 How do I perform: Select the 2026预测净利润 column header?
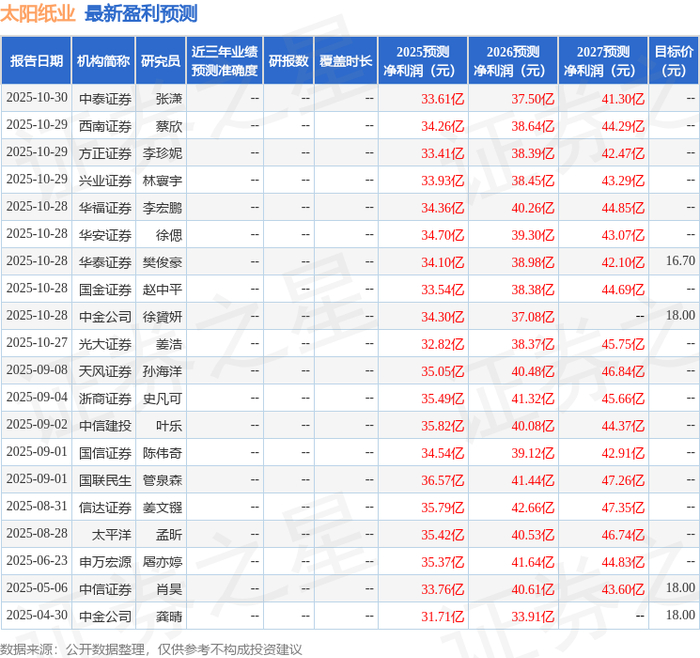coord(513,61)
